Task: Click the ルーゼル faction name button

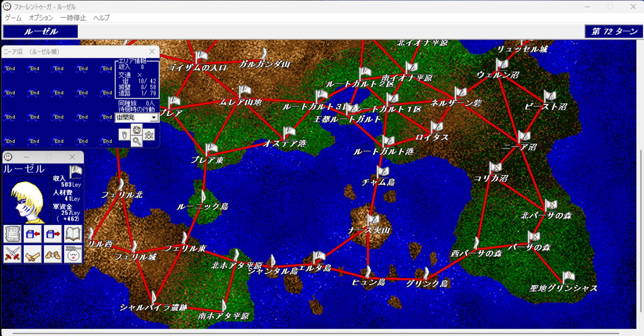Action: pyautogui.click(x=41, y=31)
